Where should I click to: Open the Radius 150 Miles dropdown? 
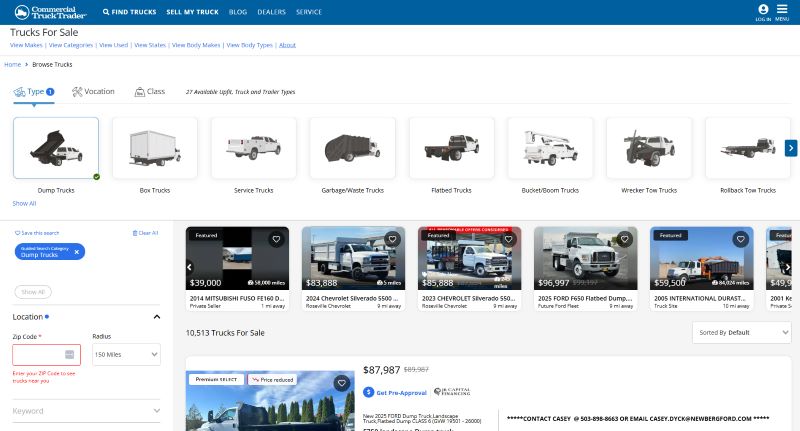[x=127, y=354]
